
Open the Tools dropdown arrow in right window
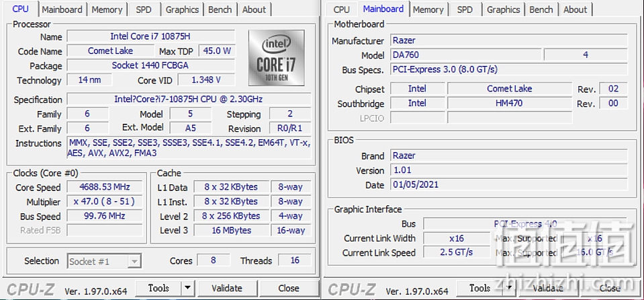[x=509, y=288]
